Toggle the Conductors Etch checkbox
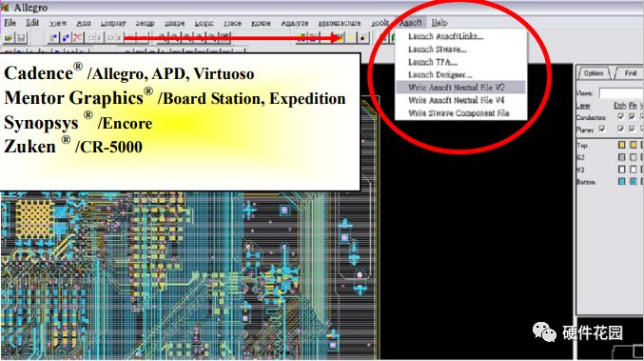The height and width of the screenshot is (361, 644). (620, 117)
